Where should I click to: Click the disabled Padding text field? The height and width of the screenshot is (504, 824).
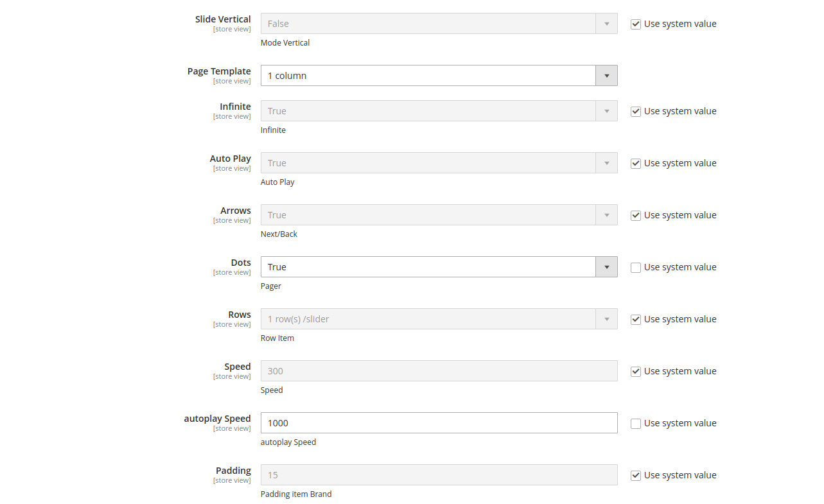(439, 475)
